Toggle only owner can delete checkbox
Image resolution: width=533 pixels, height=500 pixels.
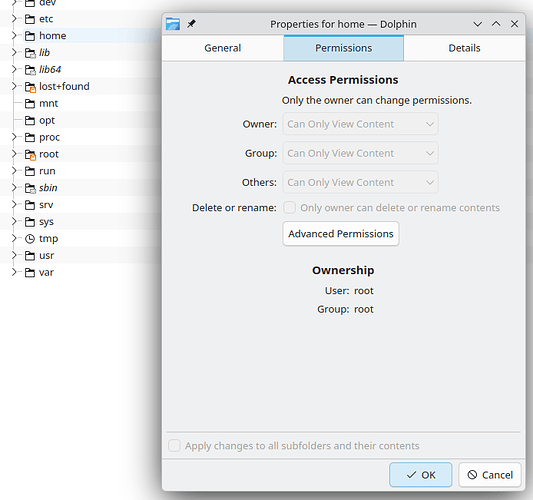(290, 207)
